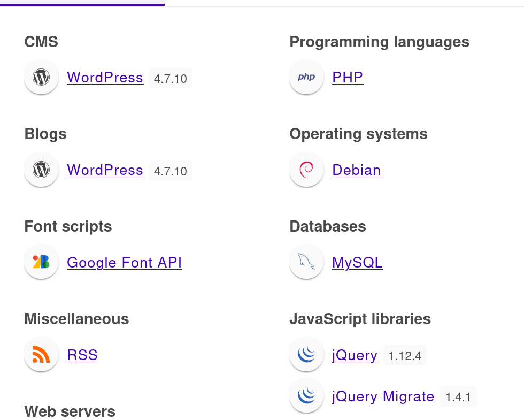This screenshot has width=524, height=420.
Task: Click the jQuery 1.12.4 version badge
Action: coord(405,355)
